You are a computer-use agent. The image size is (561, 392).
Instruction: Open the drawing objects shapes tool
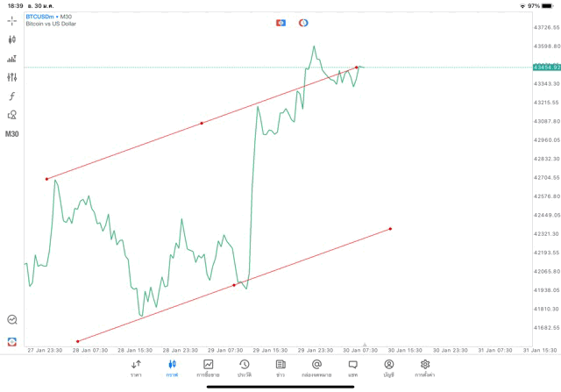(x=12, y=115)
